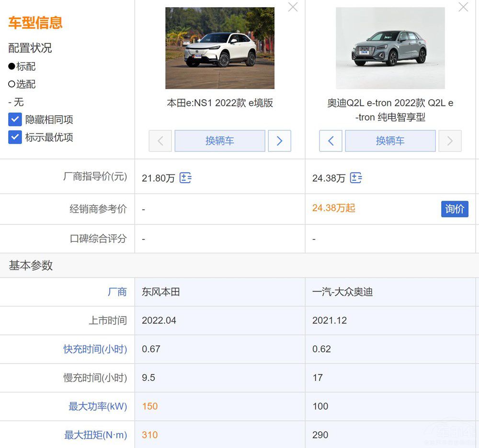Viewport: 479px width, 448px height.
Task: Click 换辆车 under the Audi model
Action: pyautogui.click(x=390, y=141)
